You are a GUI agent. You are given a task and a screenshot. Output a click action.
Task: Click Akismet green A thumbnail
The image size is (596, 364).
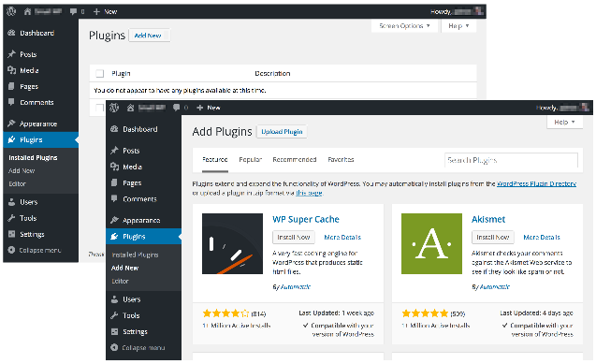[431, 243]
